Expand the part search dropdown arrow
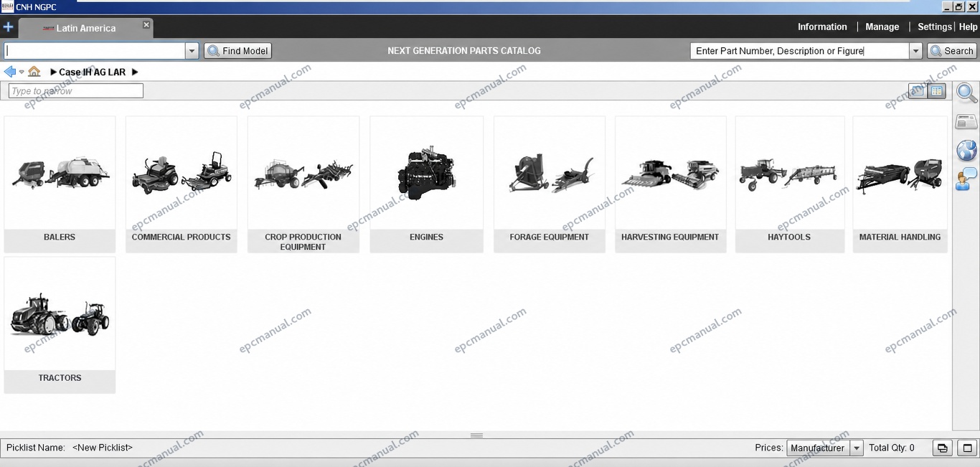This screenshot has height=467, width=980. (x=915, y=51)
